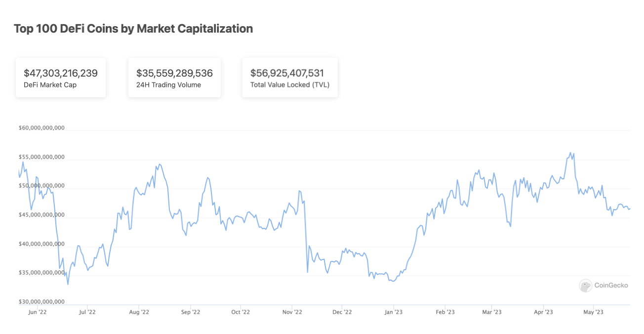Click the $47,303,216,239 market cap value
Viewport: 644px width, 334px height.
[x=61, y=73]
